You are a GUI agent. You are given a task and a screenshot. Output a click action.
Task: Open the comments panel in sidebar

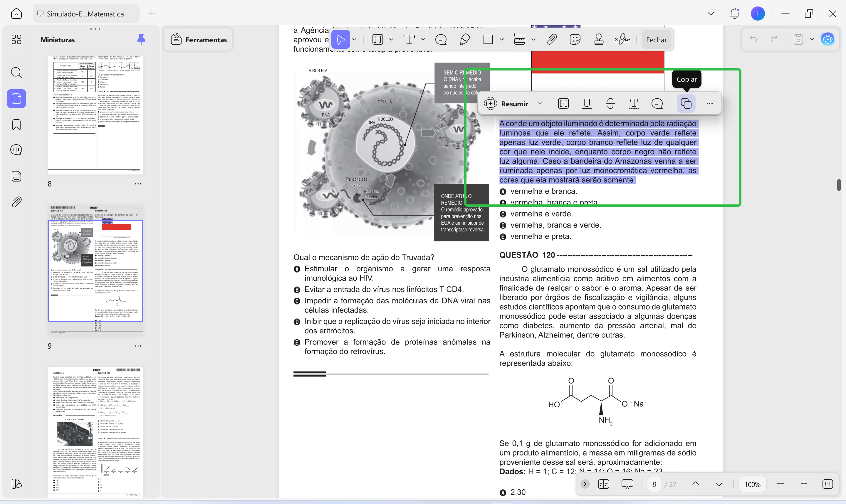[16, 150]
